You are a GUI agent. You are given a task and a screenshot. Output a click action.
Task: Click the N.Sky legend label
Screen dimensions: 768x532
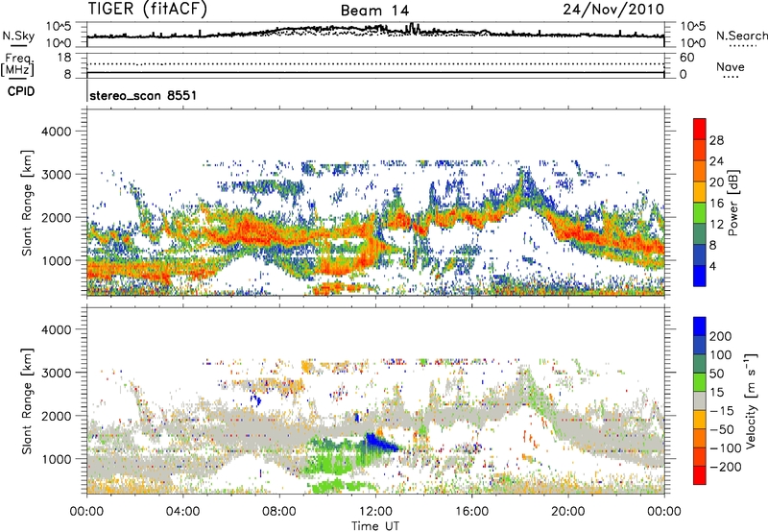point(18,36)
